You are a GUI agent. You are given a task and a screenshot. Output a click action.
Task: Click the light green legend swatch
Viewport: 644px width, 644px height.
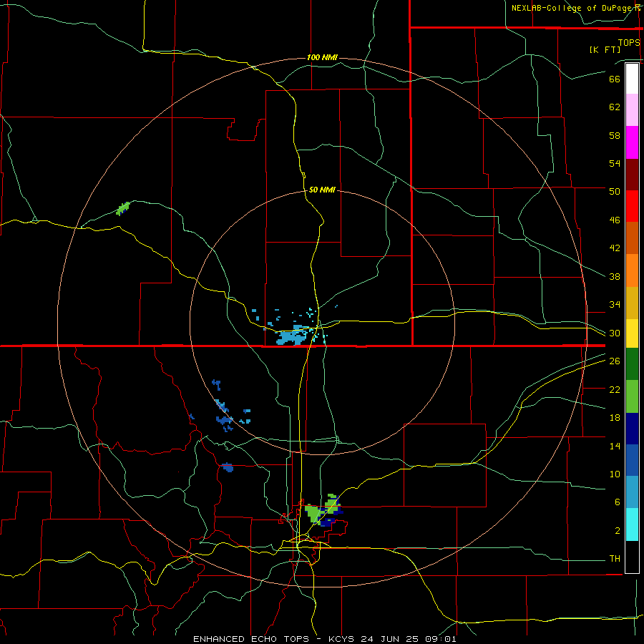click(632, 396)
